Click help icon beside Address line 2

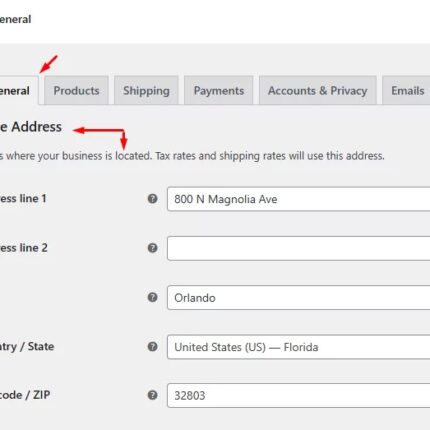click(x=152, y=248)
